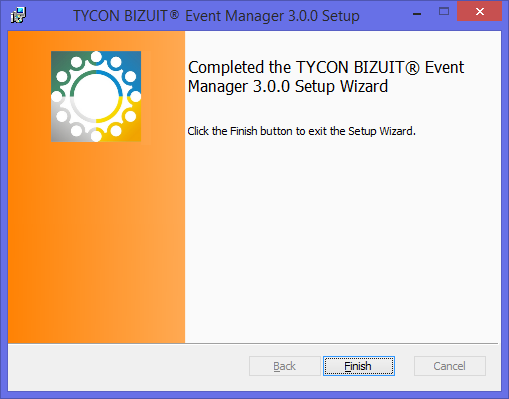509x399 pixels.
Task: Click the orange banner area below the logo
Action: click(x=96, y=243)
